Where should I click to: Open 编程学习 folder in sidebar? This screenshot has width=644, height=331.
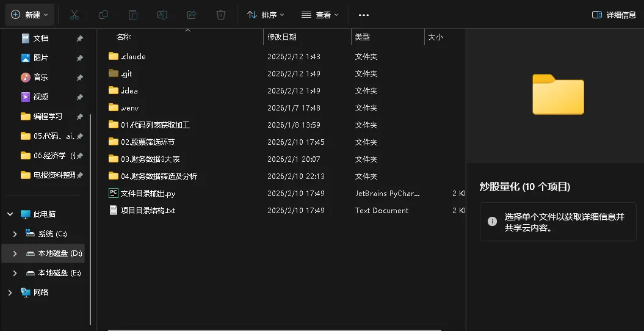(48, 116)
